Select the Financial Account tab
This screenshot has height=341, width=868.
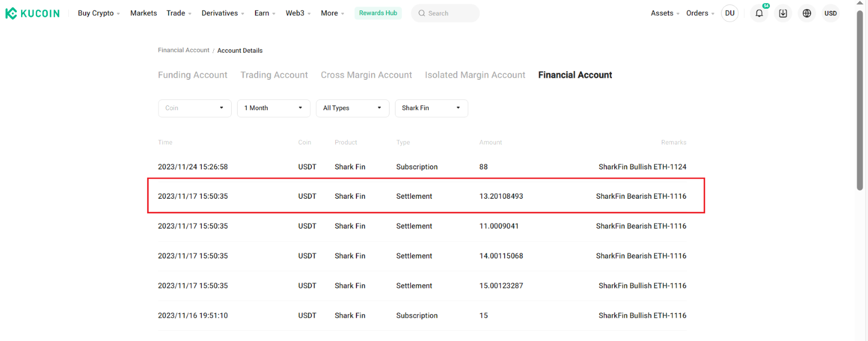coord(575,75)
